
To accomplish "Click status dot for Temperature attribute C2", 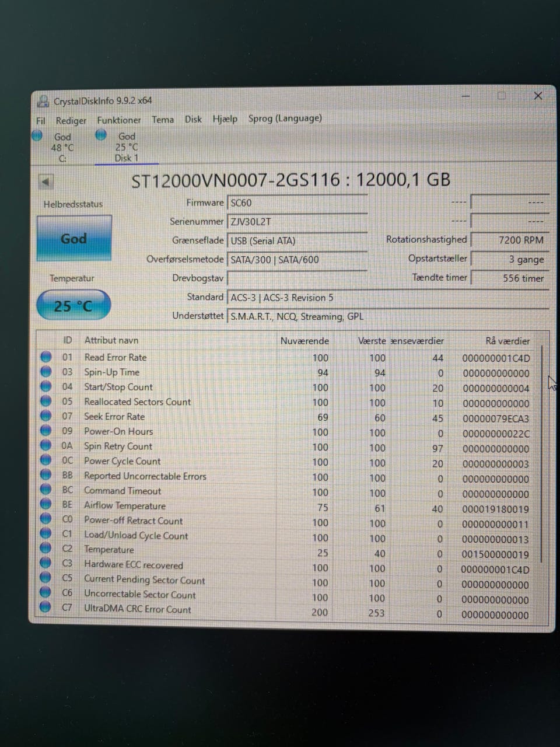I will click(x=45, y=549).
